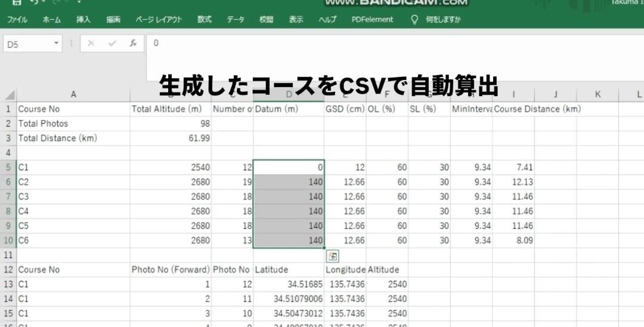Image resolution: width=644 pixels, height=327 pixels.
Task: Open the 描画 ribbon tab
Action: (113, 19)
